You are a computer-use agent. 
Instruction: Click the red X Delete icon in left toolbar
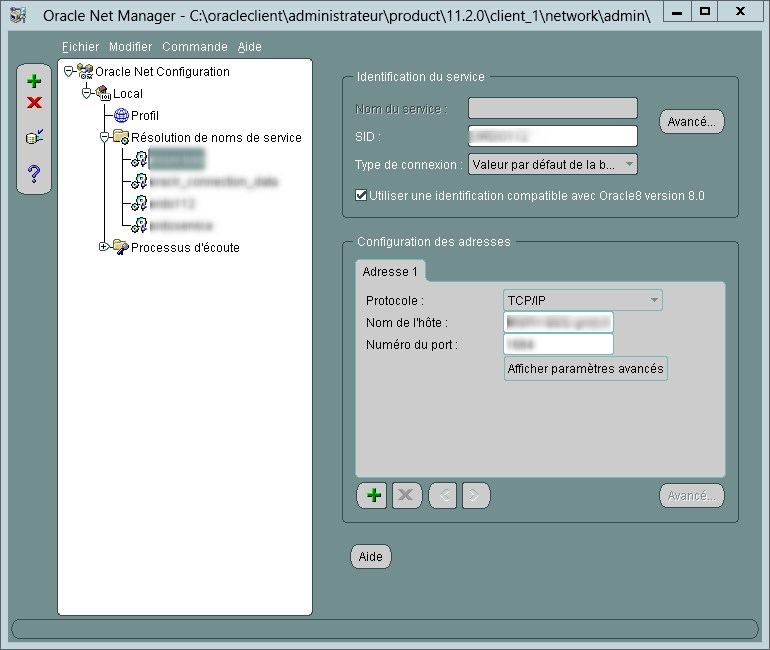click(34, 103)
